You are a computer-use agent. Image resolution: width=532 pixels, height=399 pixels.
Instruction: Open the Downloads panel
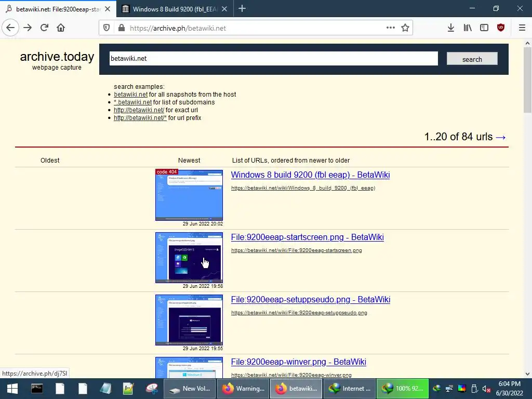[450, 28]
